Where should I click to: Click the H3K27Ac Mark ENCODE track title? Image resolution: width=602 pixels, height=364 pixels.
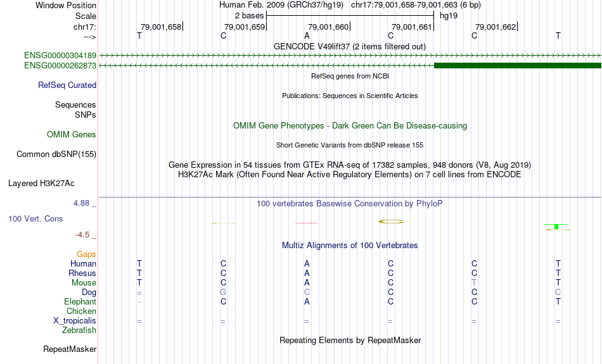pos(350,175)
